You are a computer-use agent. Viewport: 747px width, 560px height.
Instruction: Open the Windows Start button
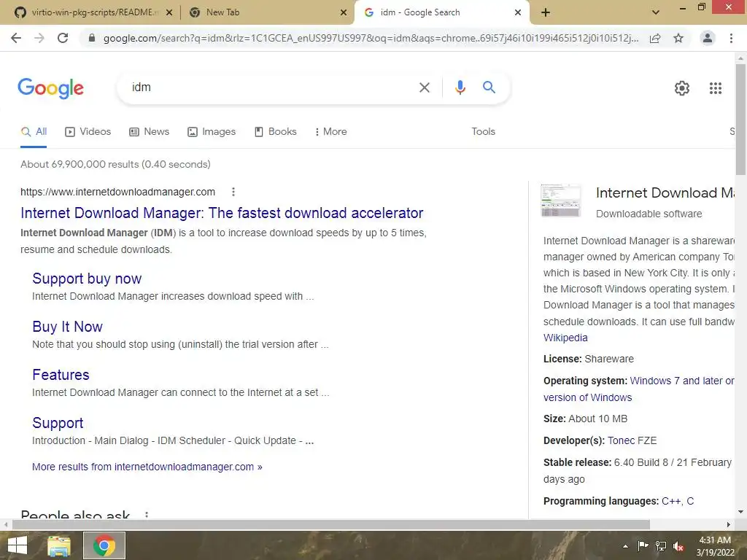(x=18, y=545)
